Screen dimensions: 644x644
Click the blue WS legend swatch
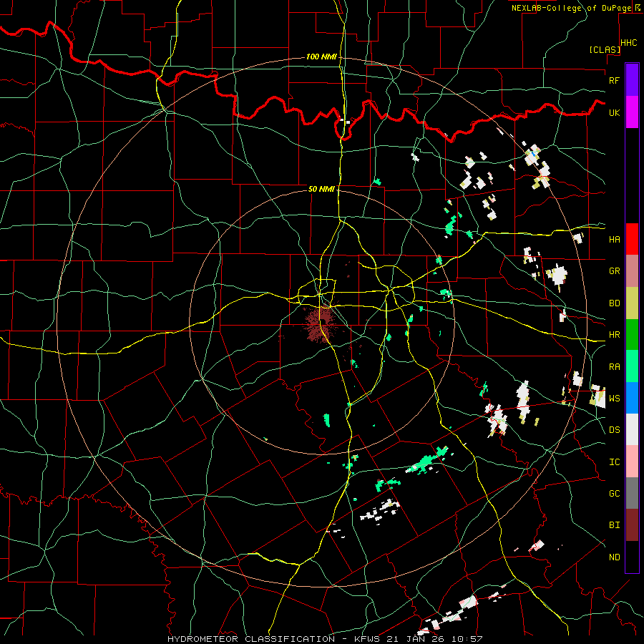click(632, 398)
